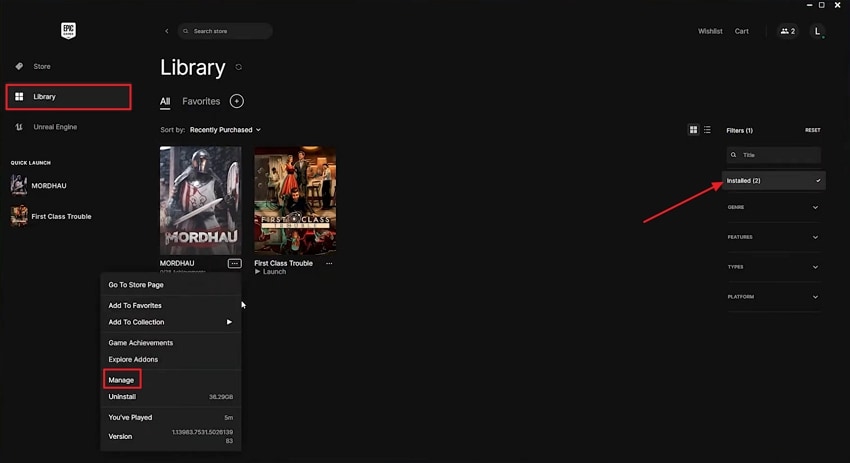Screen dimensions: 850x463
Task: Switch to grid view
Action: (693, 130)
